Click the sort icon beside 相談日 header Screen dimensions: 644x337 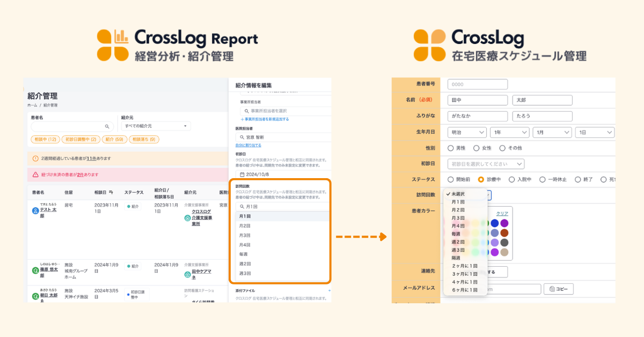pos(111,192)
